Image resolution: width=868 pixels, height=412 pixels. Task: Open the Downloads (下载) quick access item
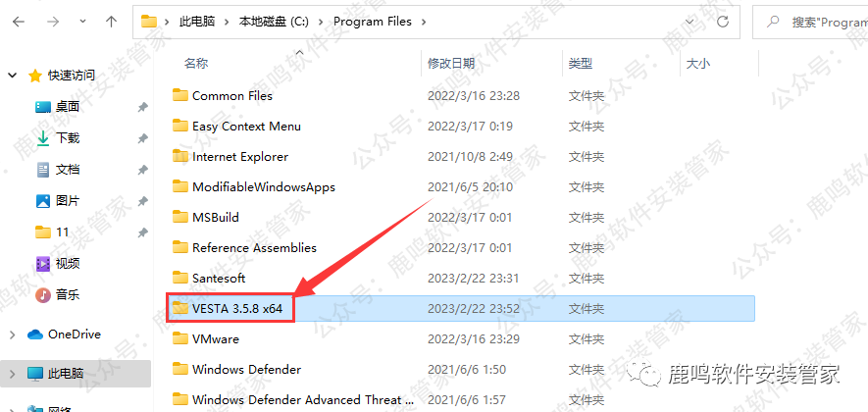point(68,138)
